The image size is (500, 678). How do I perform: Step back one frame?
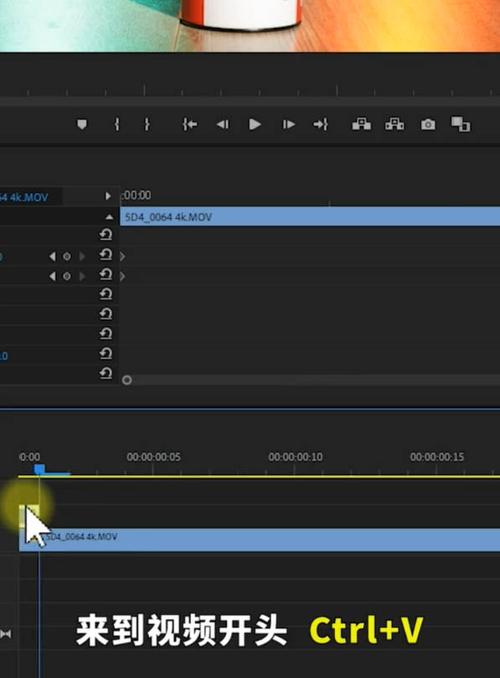(x=222, y=125)
